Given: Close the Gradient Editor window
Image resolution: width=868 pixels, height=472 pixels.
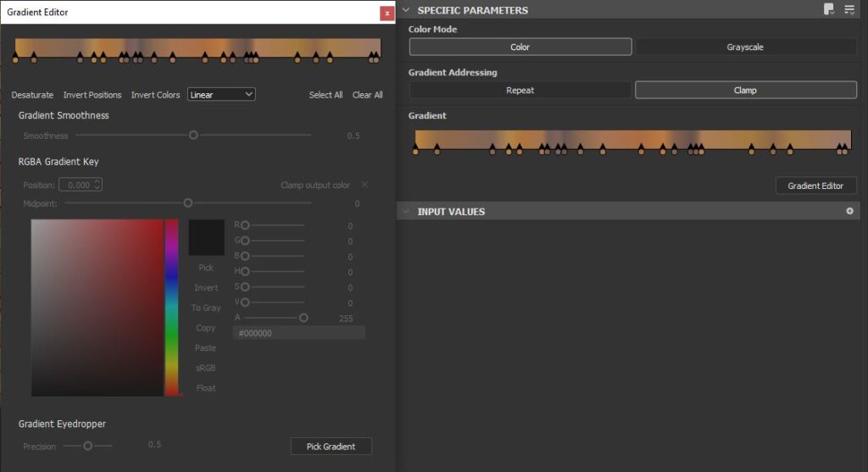Looking at the screenshot, I should [x=387, y=14].
